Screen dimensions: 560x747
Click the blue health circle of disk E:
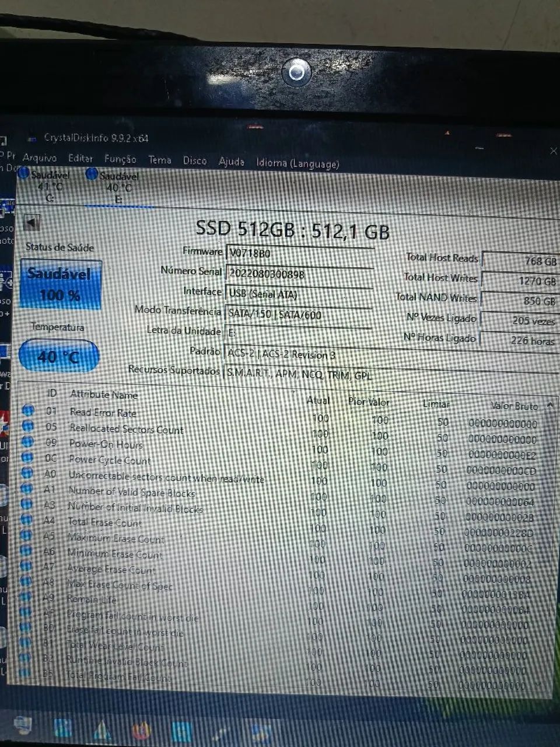[x=92, y=174]
